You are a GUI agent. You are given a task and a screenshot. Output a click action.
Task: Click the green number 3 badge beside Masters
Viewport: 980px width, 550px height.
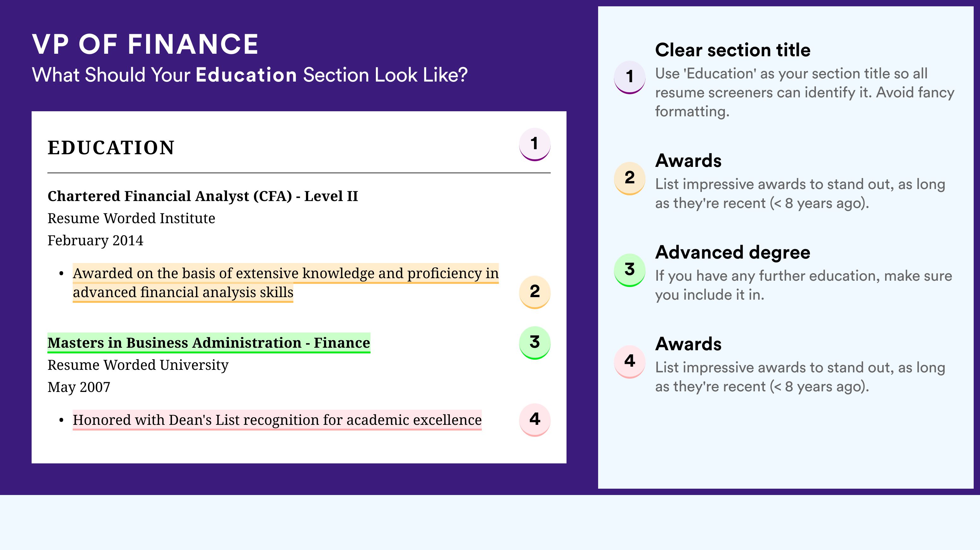pyautogui.click(x=535, y=343)
